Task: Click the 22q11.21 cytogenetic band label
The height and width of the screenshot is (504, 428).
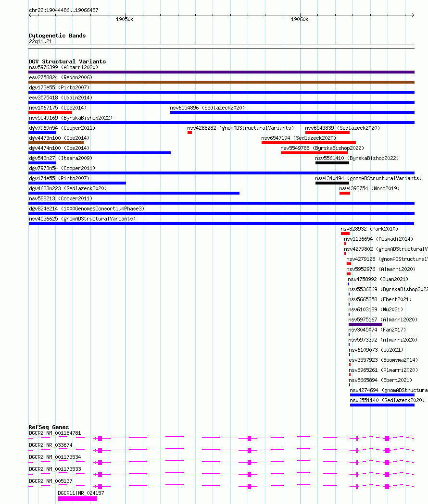Action: 40,42
